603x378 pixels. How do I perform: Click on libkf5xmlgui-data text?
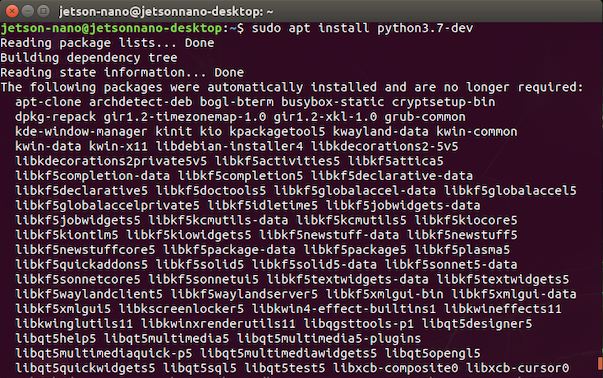pos(514,294)
